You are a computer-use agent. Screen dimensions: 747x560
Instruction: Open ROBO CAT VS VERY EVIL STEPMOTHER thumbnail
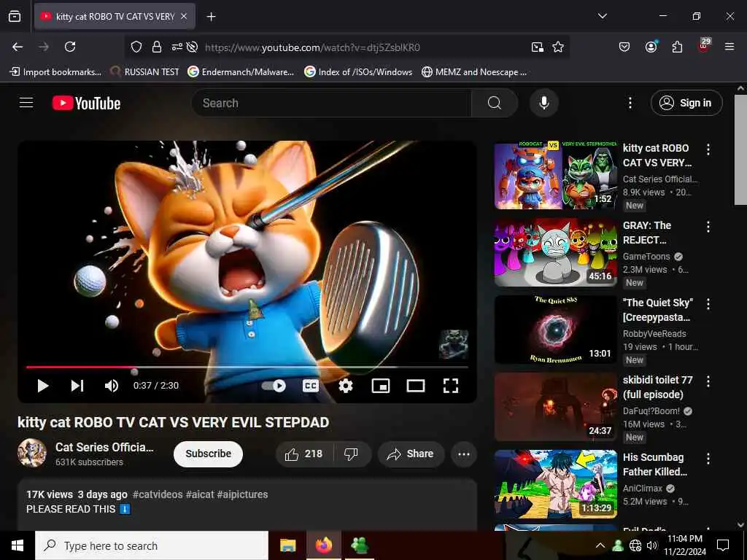tap(555, 176)
